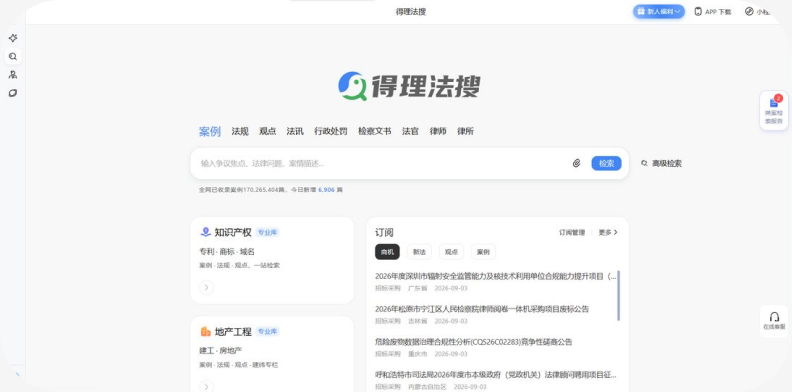Open the person icon in left sidebar
The height and width of the screenshot is (392, 792).
tap(13, 75)
